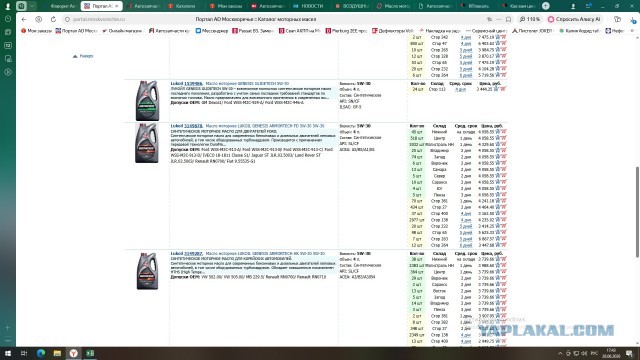Screen dimensions: 640x360
Task: Open zoom control showing 110%
Action: (x=529, y=19)
